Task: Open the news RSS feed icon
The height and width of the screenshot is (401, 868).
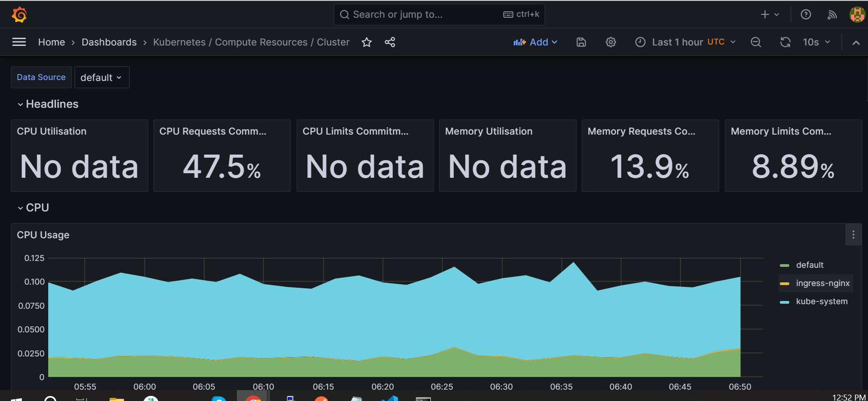Action: pyautogui.click(x=832, y=15)
